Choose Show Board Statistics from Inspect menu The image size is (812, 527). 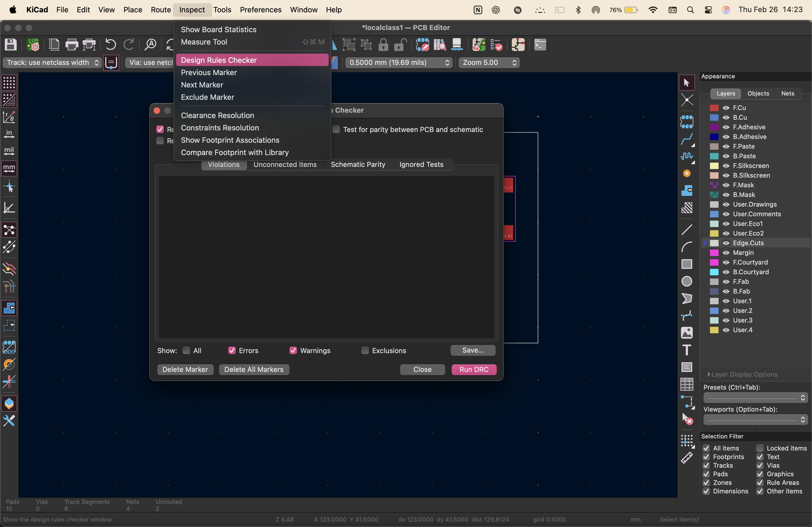[218, 30]
